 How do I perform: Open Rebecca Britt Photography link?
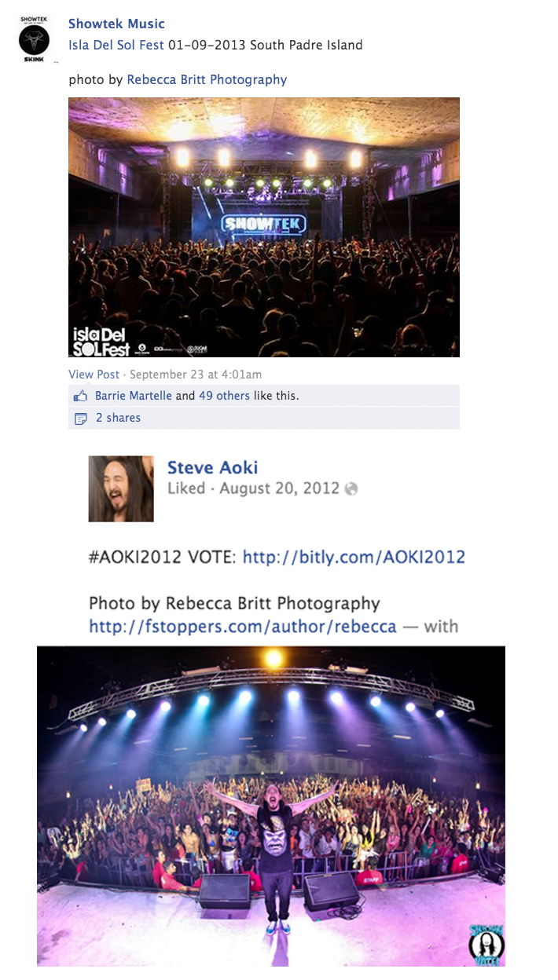pyautogui.click(x=207, y=79)
